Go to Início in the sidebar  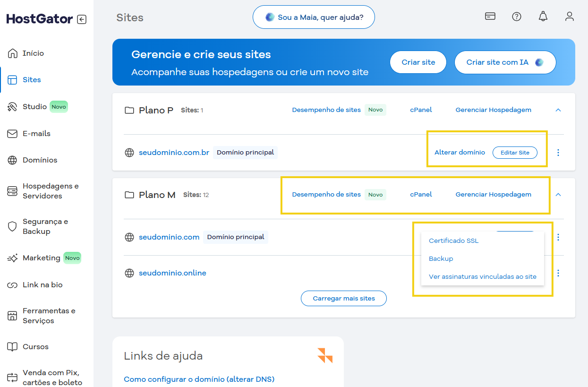[33, 53]
